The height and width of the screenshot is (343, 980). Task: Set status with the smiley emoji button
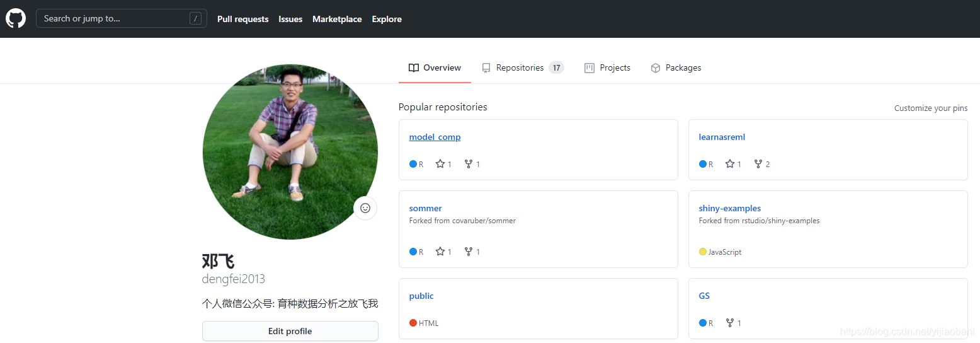365,208
